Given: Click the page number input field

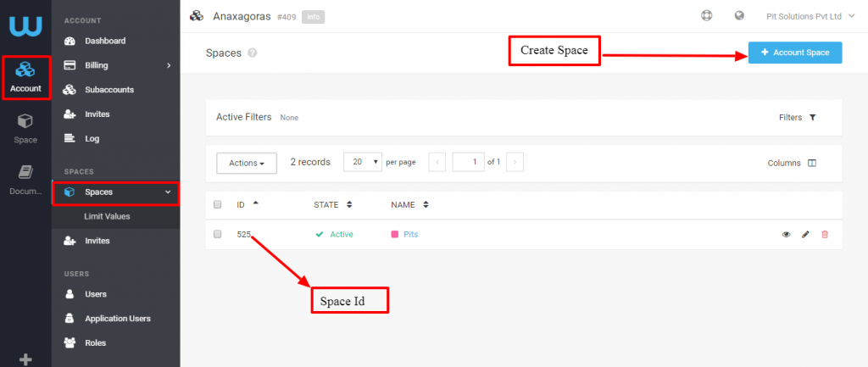Looking at the screenshot, I should click(x=468, y=162).
